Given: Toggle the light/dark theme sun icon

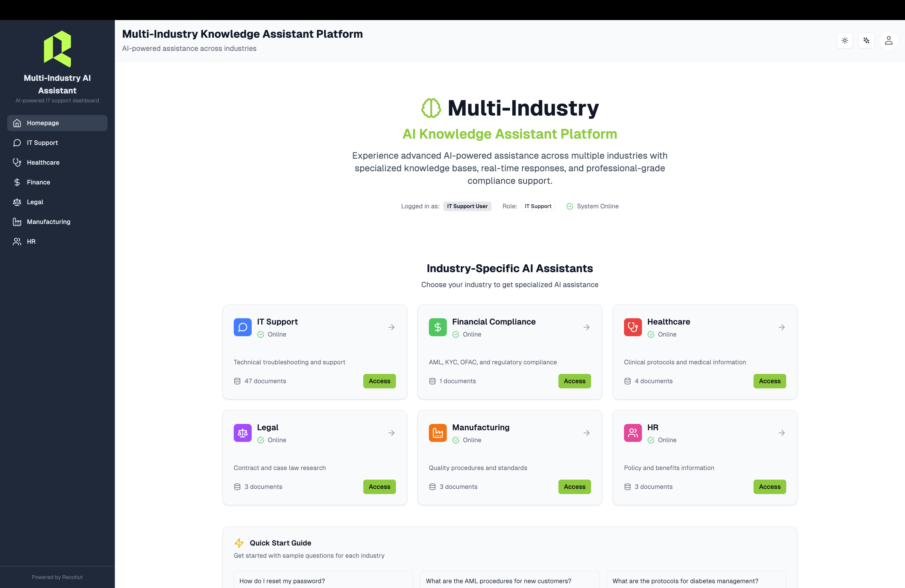Looking at the screenshot, I should coord(845,40).
